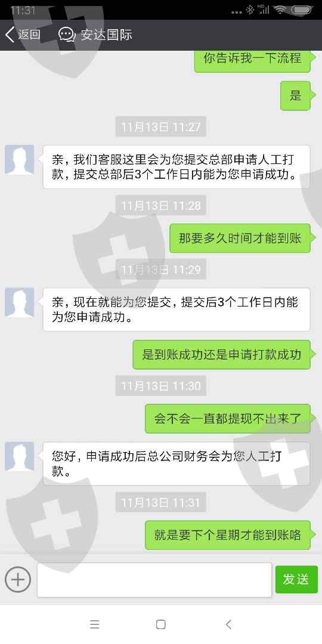Tap avatar next to 现在就能为您提交 message
This screenshot has width=322, height=644.
pyautogui.click(x=19, y=302)
